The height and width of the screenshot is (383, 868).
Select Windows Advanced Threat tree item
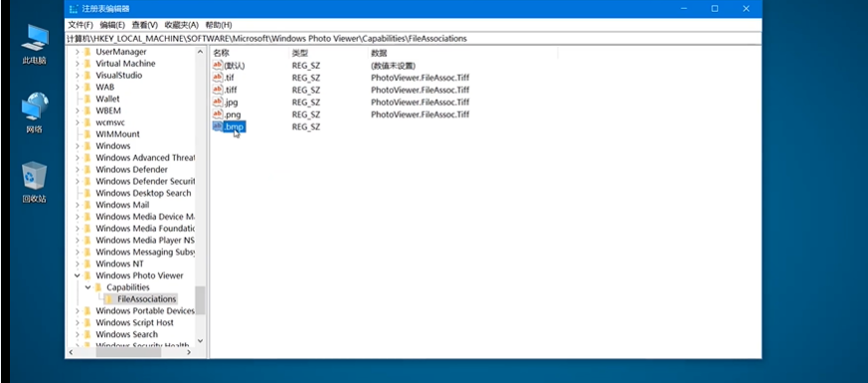click(x=145, y=158)
